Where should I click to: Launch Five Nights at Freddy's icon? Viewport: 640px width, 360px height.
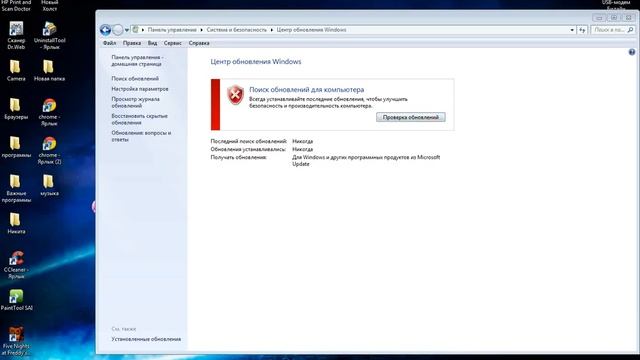[16, 341]
